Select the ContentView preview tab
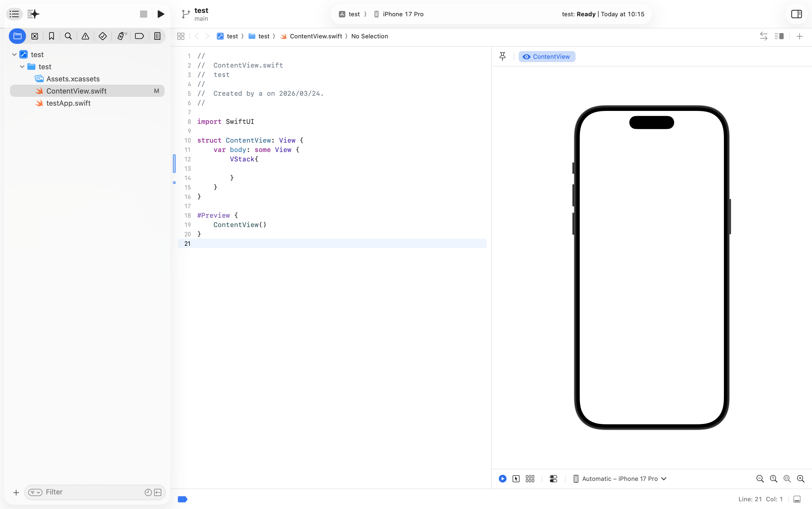 click(547, 57)
